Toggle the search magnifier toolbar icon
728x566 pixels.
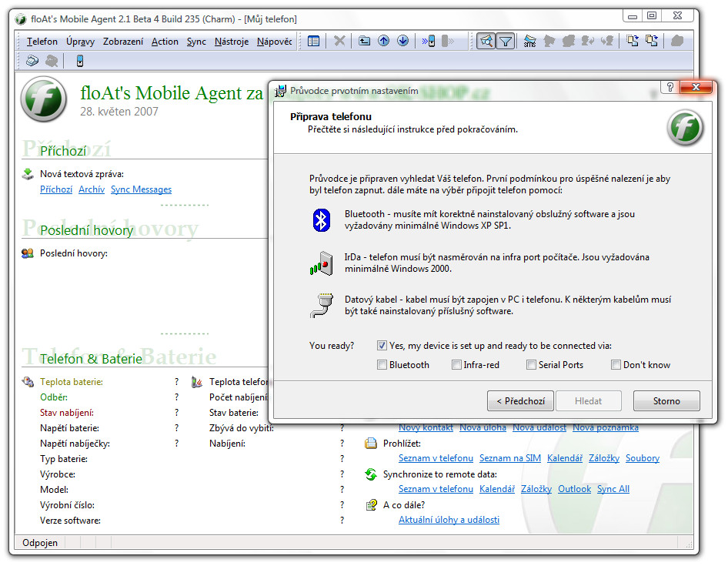(x=486, y=42)
